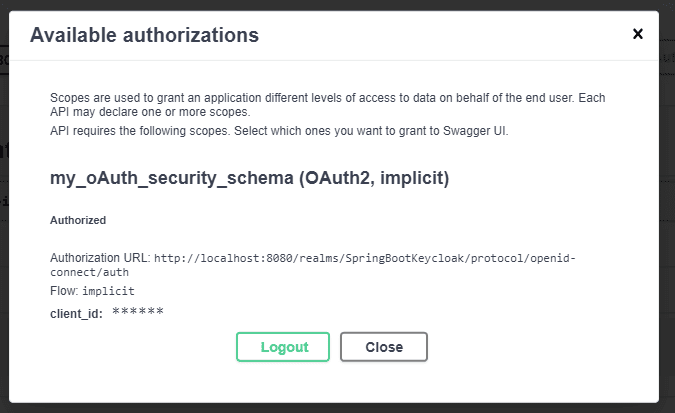Click the localhost authorization URL text
The height and width of the screenshot is (413, 675).
pos(313,265)
